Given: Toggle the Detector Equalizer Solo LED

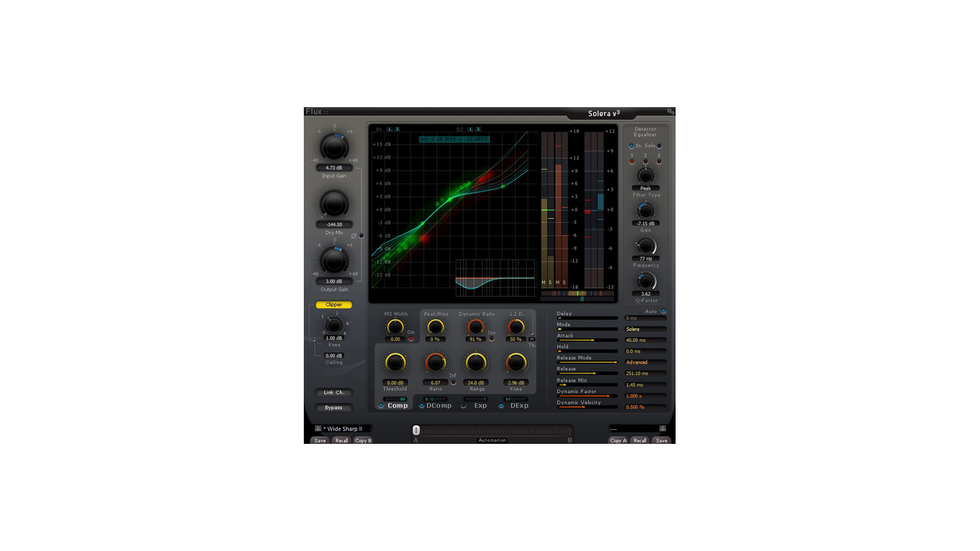Looking at the screenshot, I should (x=659, y=146).
